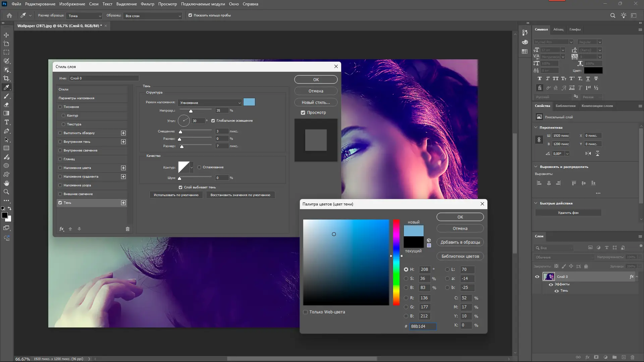Enable Только Web-цвета checkbox

click(305, 312)
